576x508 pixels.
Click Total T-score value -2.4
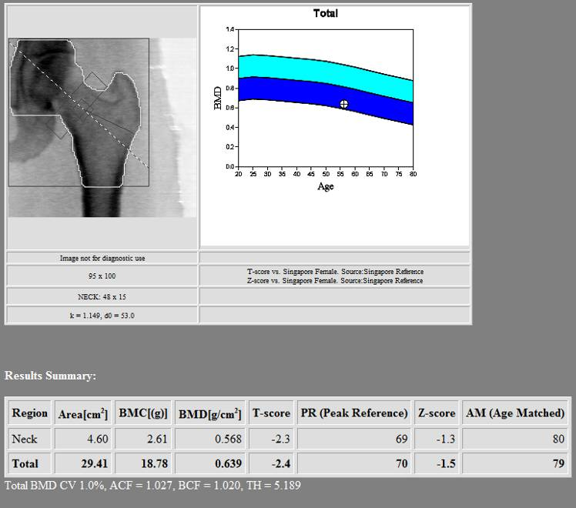[x=281, y=464]
